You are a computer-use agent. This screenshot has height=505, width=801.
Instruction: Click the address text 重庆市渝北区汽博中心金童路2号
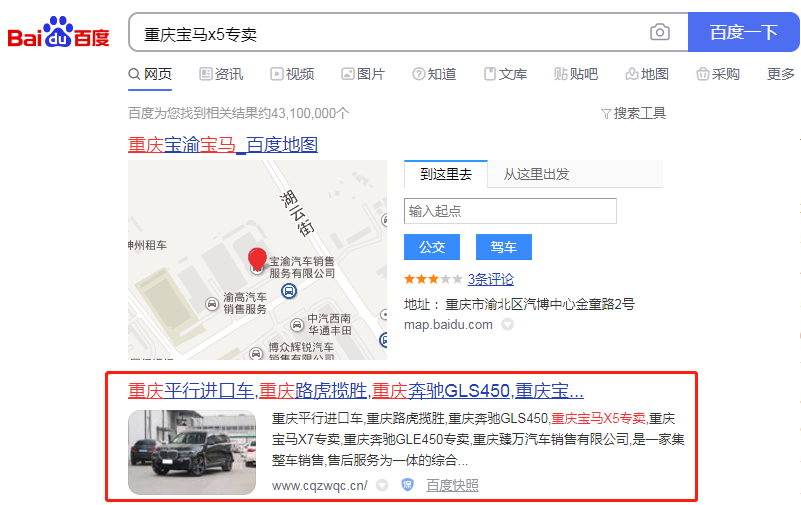[540, 304]
